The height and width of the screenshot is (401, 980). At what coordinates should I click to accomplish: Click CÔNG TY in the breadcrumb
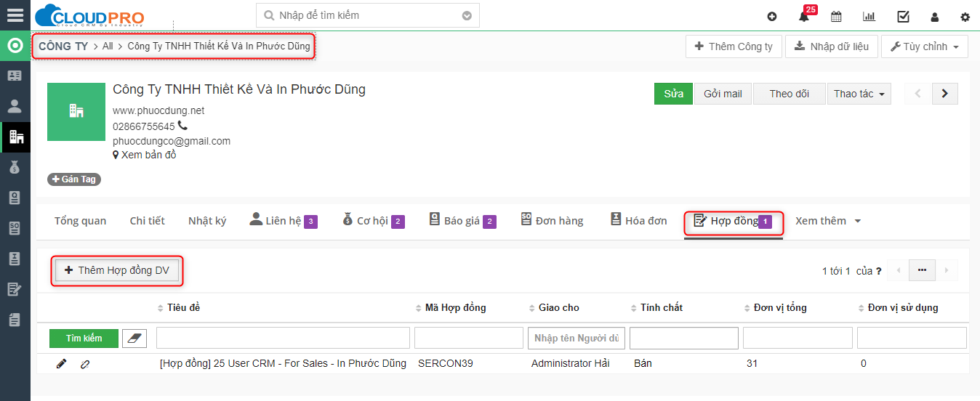(63, 46)
